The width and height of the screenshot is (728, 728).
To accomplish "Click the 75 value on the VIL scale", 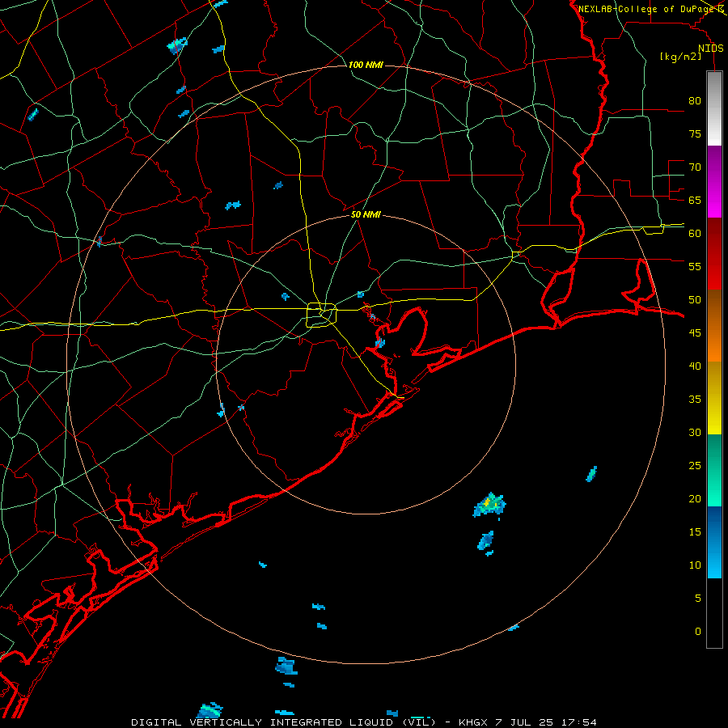I will (x=695, y=133).
